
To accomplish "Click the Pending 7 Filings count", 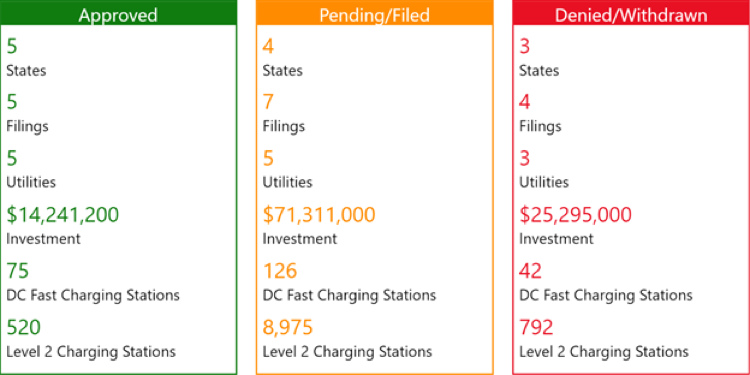I will pyautogui.click(x=268, y=102).
